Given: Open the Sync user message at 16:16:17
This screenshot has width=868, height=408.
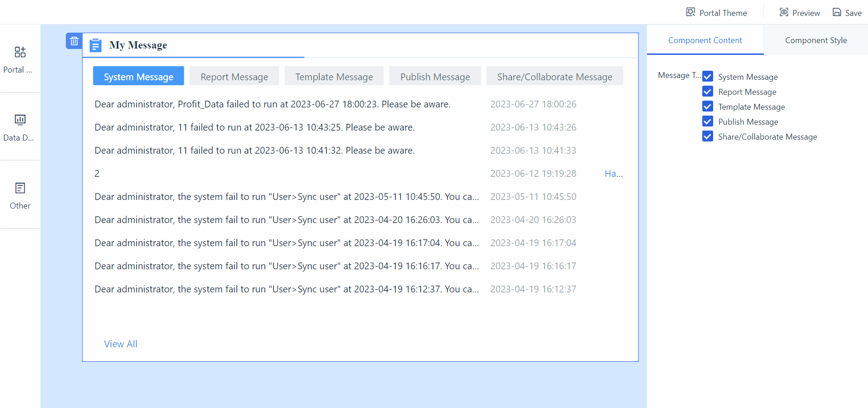Looking at the screenshot, I should click(x=287, y=266).
